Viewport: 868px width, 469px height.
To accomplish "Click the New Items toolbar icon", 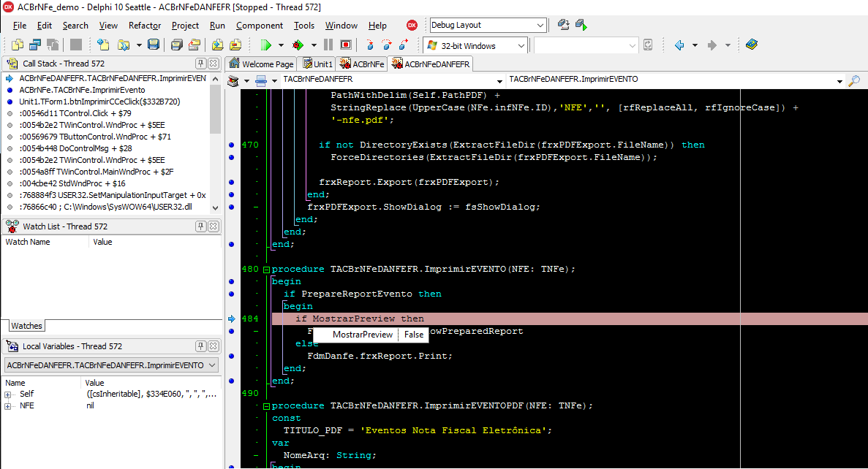I will pos(103,45).
